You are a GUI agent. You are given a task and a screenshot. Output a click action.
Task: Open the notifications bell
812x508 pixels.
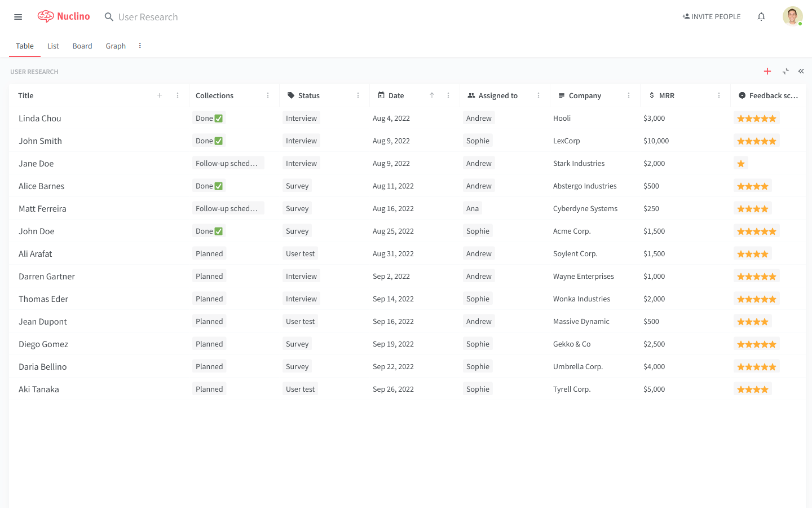(761, 17)
